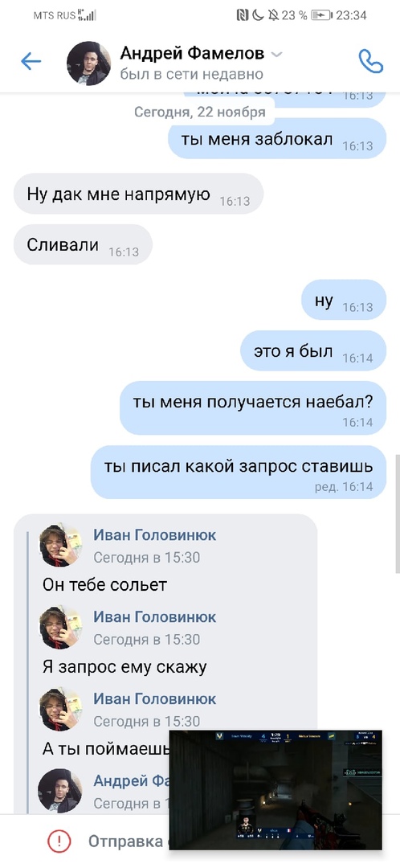Select message 'Ну дак мне напрямую'
400x868 pixels.
click(138, 194)
